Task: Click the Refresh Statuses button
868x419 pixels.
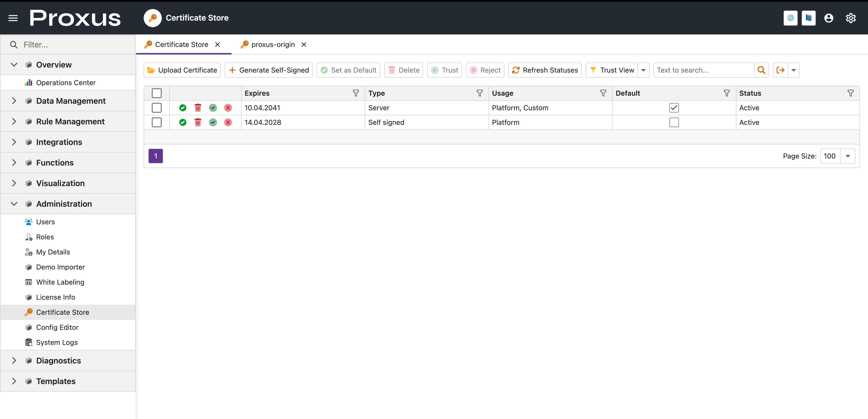Action: (x=545, y=70)
